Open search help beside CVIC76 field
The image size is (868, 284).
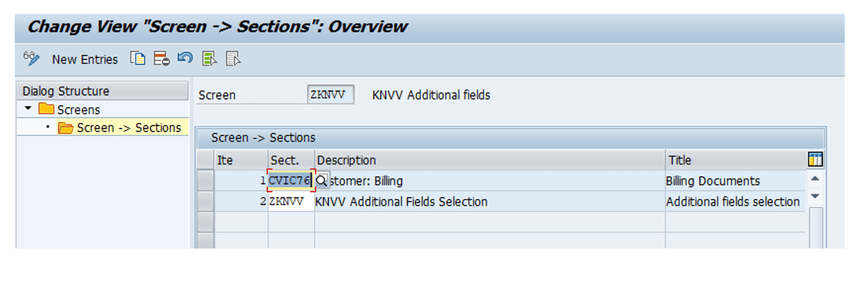[321, 181]
